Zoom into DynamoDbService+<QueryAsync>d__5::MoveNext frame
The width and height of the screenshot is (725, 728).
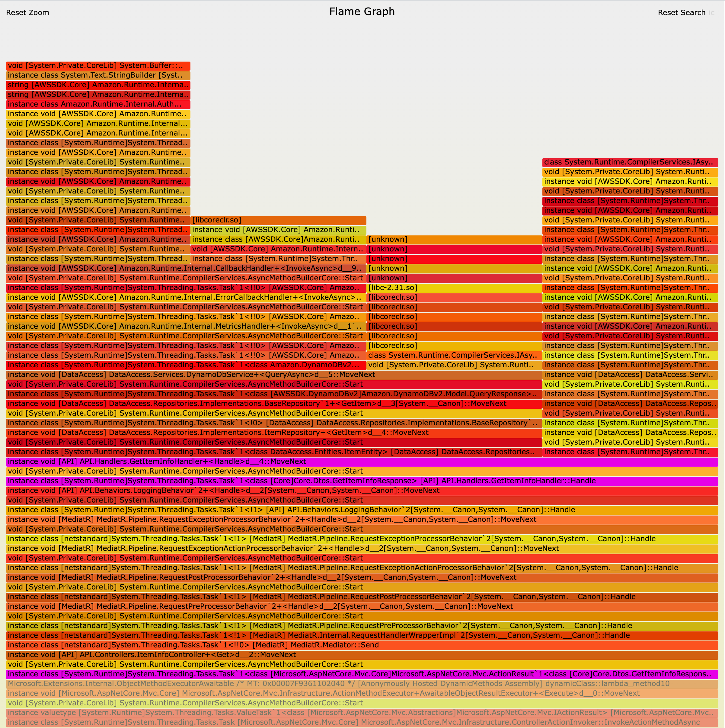(x=274, y=375)
